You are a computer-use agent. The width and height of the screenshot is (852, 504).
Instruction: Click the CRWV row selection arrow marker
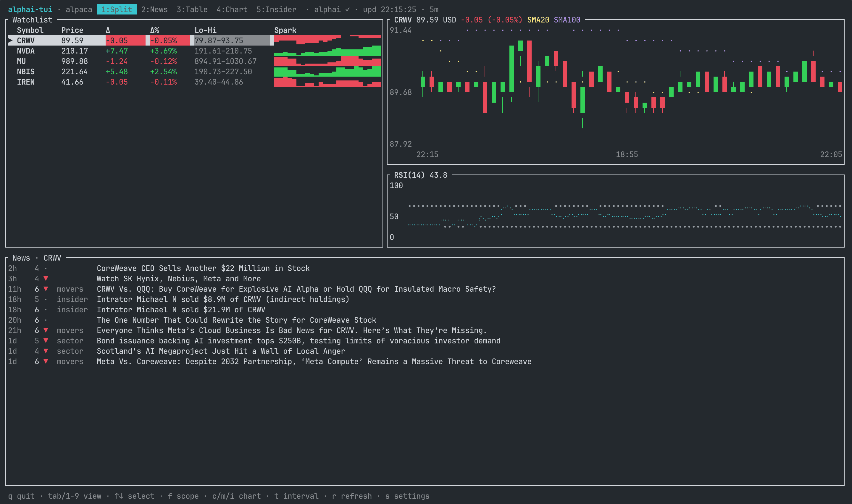point(11,41)
